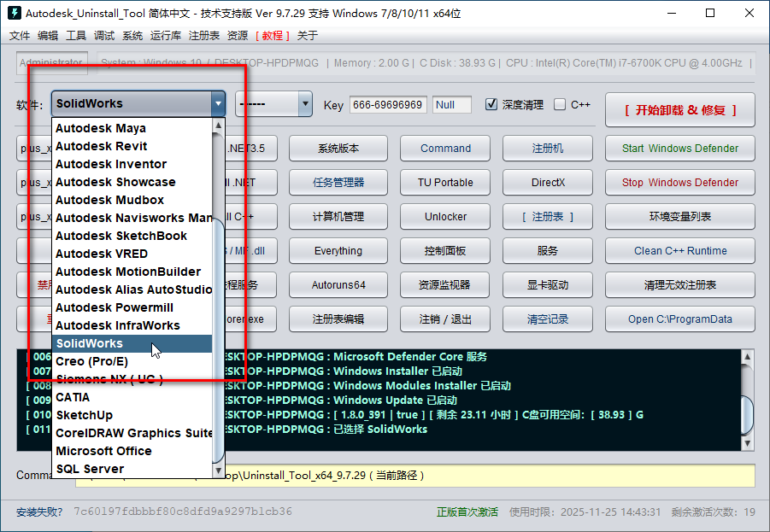Click the DirectX button
Viewport: 770px width, 532px height.
548,183
